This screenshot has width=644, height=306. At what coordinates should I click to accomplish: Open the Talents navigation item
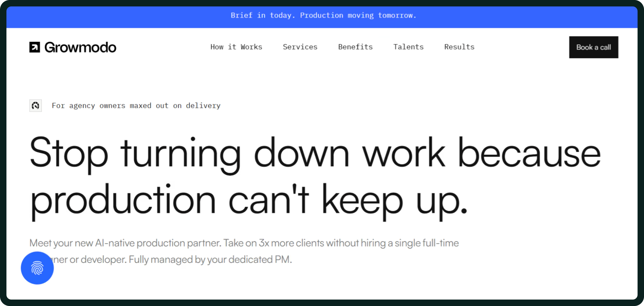pyautogui.click(x=408, y=47)
